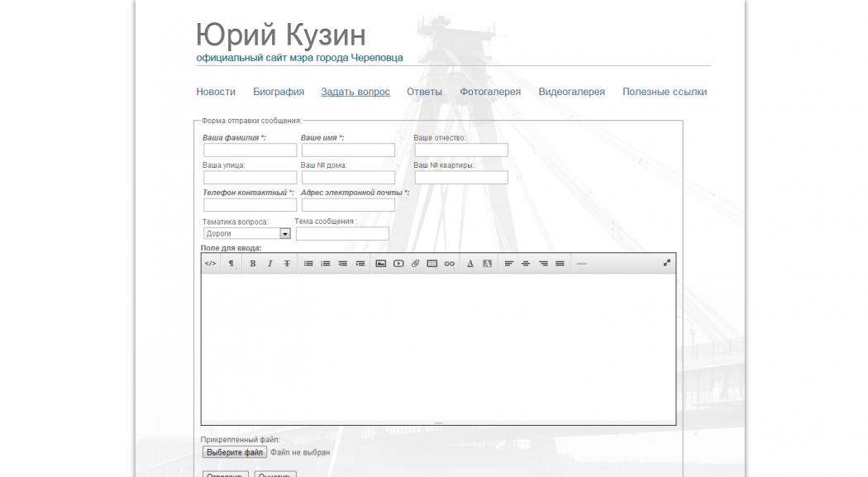
Task: Click 'официальный сайт мэра города Череповца' subtitle
Action: [299, 58]
